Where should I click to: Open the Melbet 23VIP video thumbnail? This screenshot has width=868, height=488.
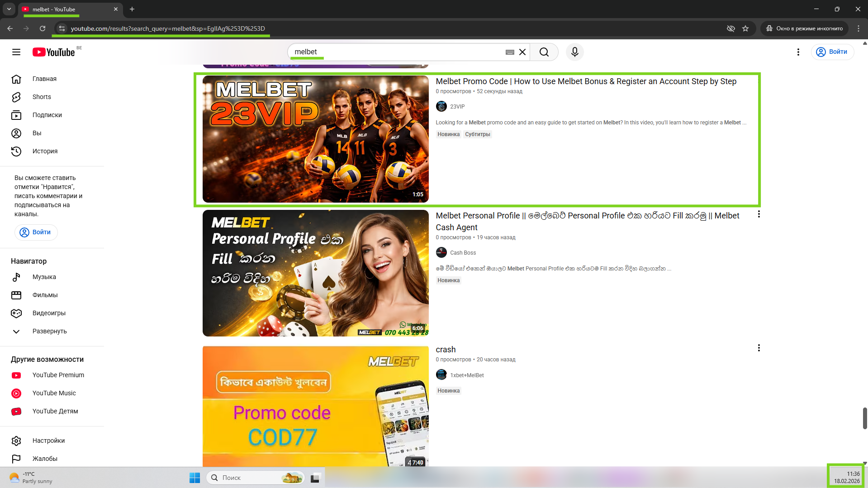click(x=315, y=139)
